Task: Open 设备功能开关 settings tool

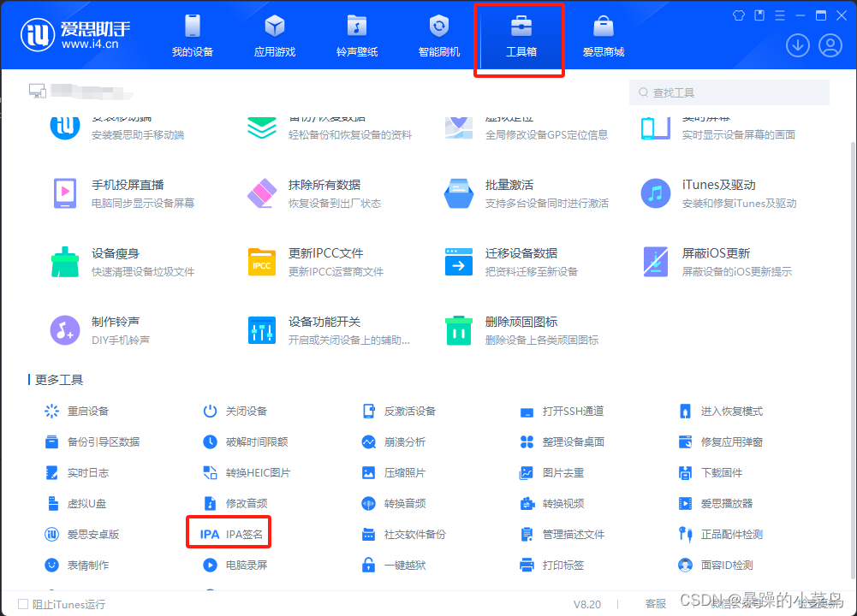Action: pyautogui.click(x=329, y=330)
